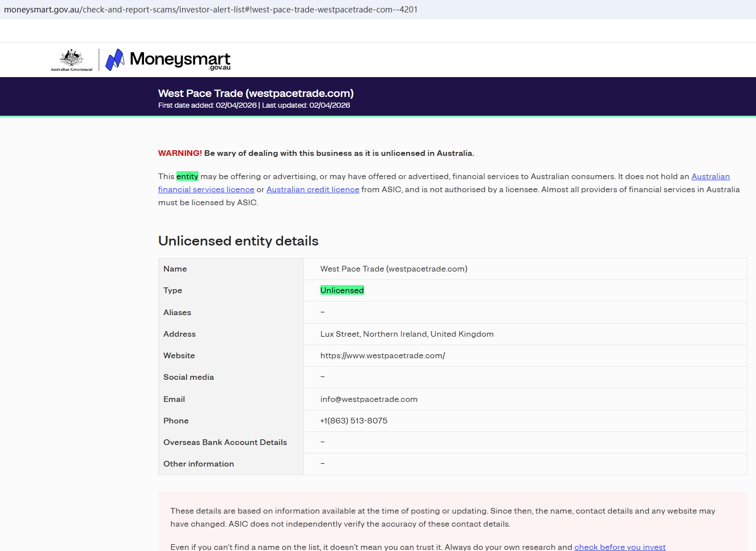Click the red WARNING! text
This screenshot has width=756, height=551.
click(x=180, y=153)
